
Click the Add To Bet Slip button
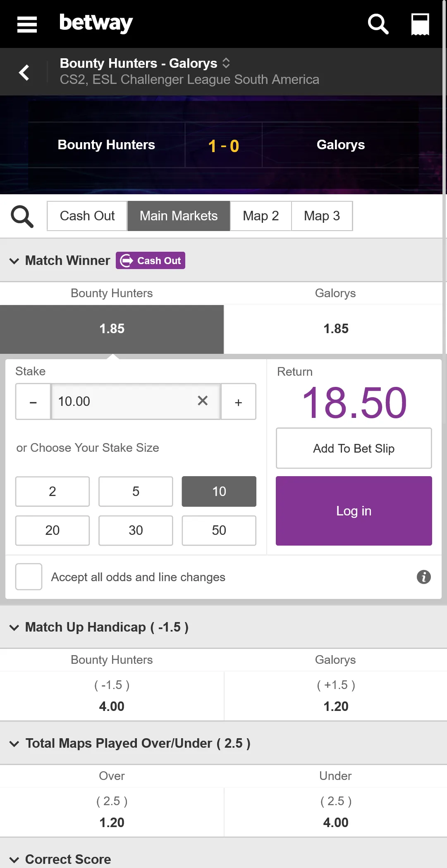point(354,448)
